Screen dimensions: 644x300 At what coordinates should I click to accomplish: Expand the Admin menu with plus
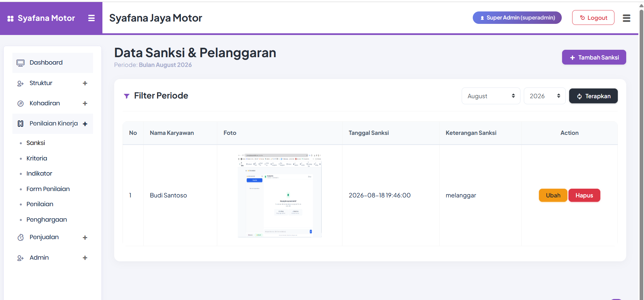[85, 258]
